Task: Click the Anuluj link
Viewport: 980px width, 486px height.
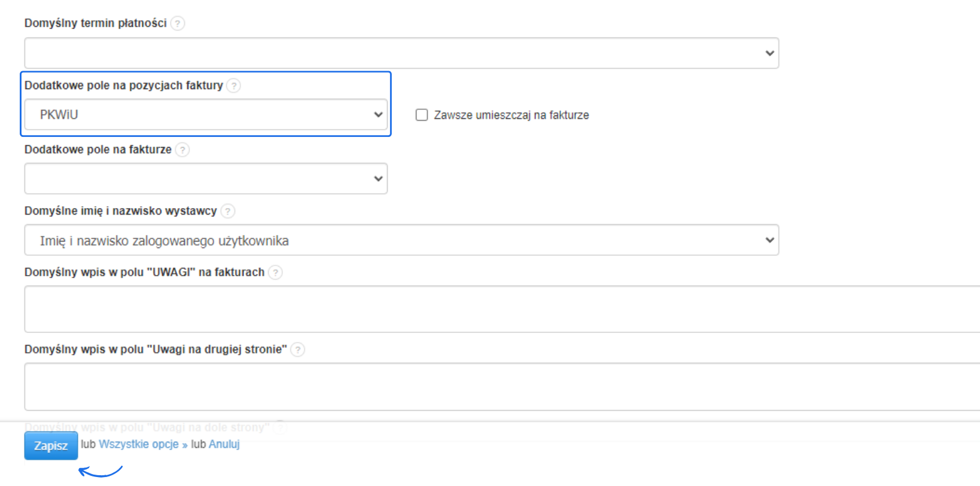Action: coord(224,444)
